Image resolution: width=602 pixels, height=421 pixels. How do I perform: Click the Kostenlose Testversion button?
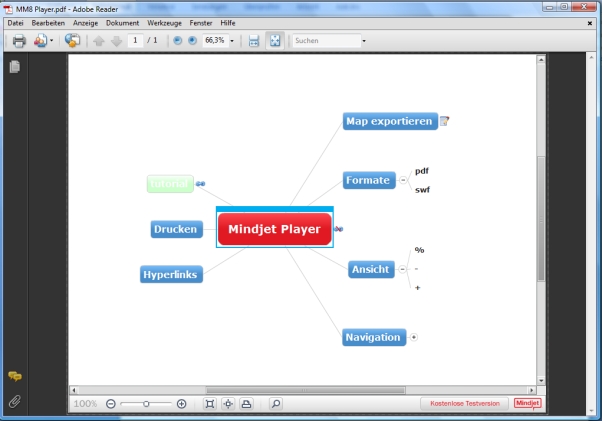(x=465, y=403)
